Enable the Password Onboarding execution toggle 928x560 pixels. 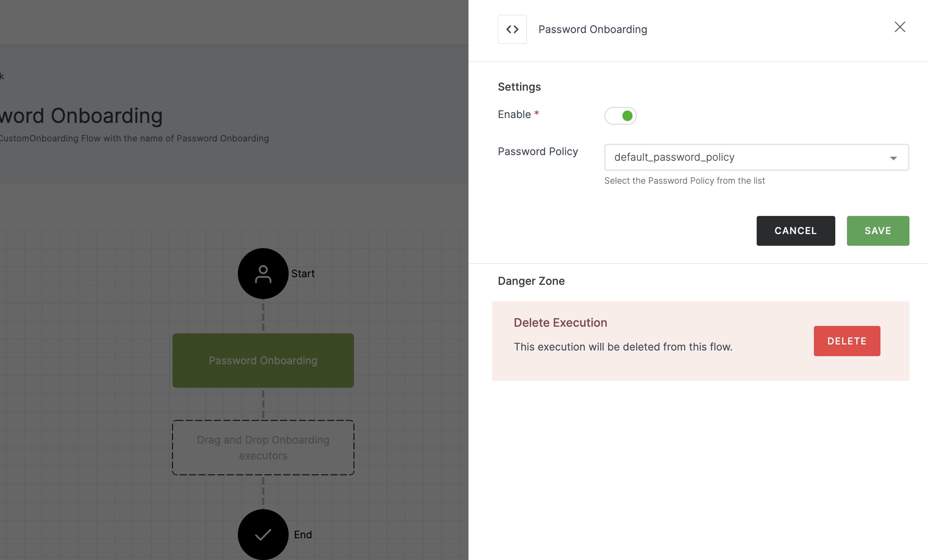pyautogui.click(x=620, y=115)
